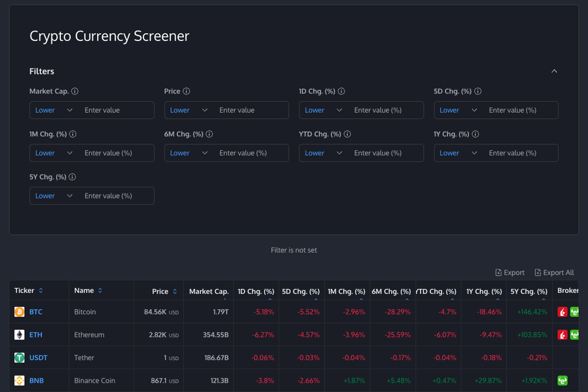Click the Binance Coin logo icon

pyautogui.click(x=19, y=381)
